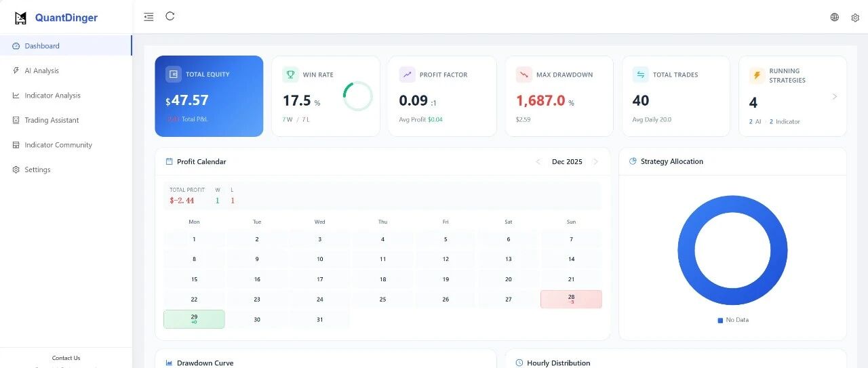The width and height of the screenshot is (868, 368).
Task: Click the Total Trades swap icon
Action: (640, 75)
